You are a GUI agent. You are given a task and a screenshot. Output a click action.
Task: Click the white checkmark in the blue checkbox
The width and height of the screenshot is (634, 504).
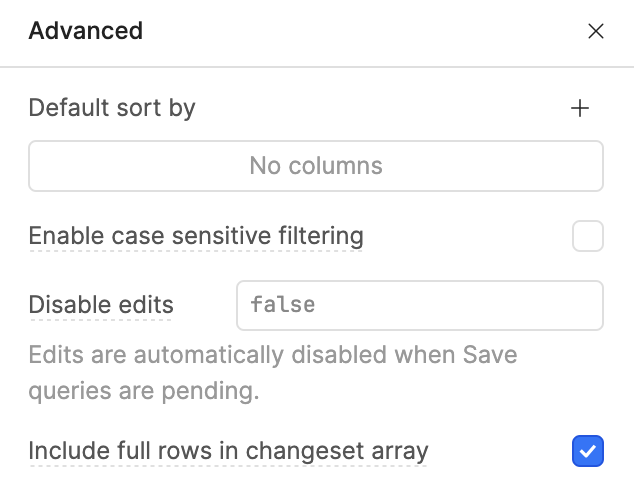tap(588, 452)
